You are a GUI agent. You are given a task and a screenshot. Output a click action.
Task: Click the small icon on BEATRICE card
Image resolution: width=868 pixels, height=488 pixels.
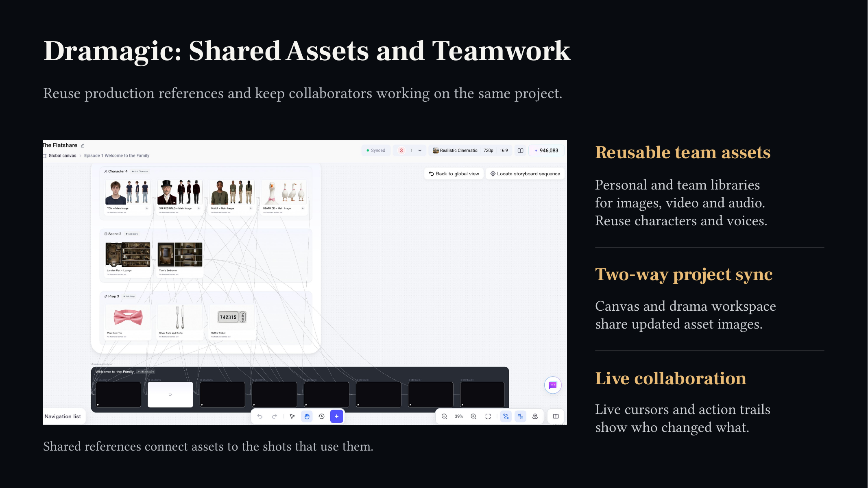tap(303, 208)
